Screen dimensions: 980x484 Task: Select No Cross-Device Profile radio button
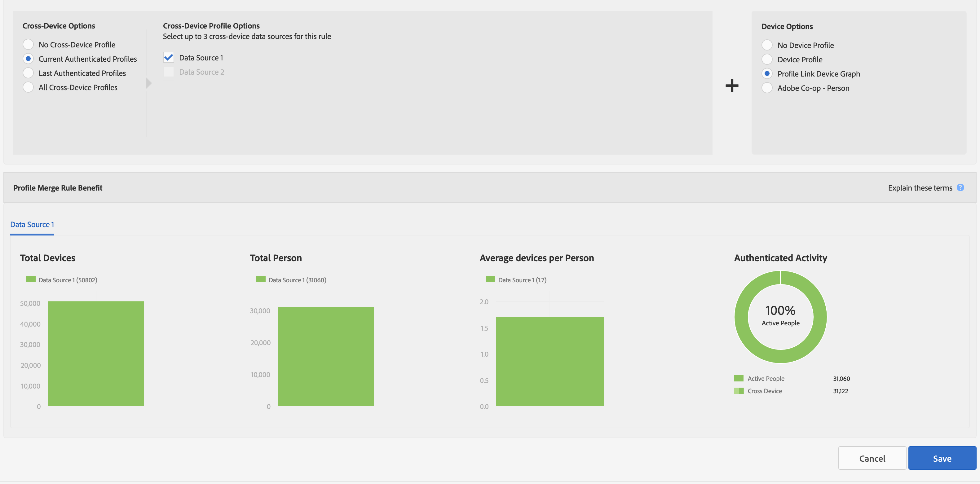click(28, 45)
